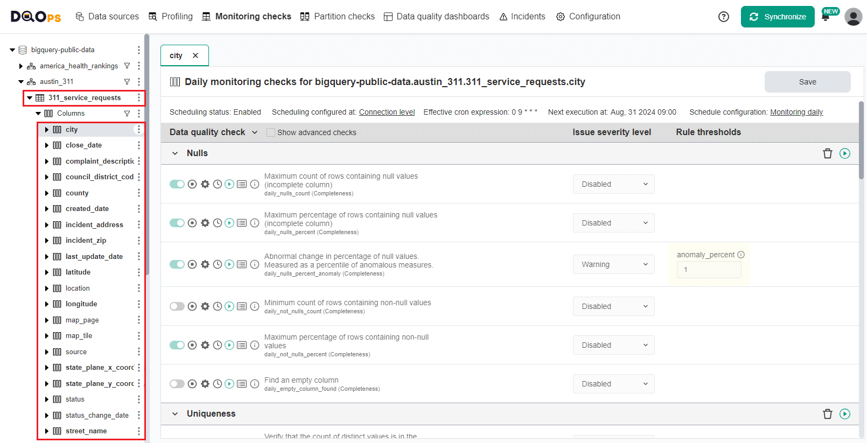
Task: Select the latitude column in tree
Action: pyautogui.click(x=78, y=272)
